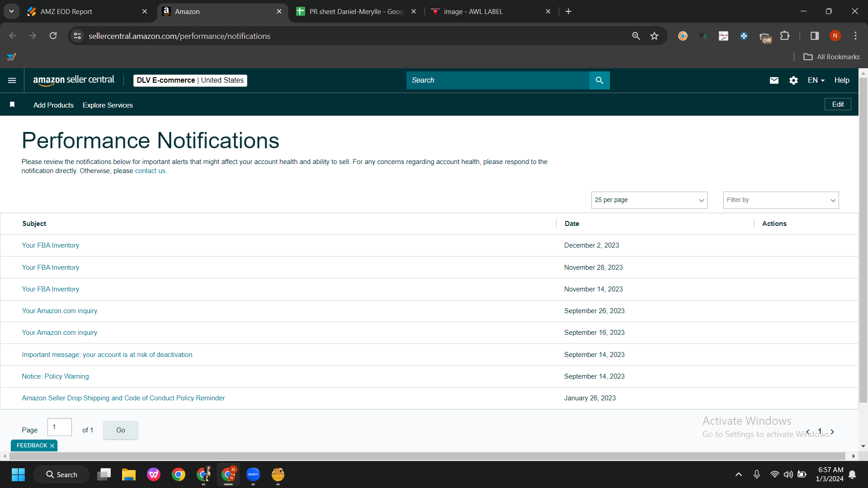Click the contact us link
This screenshot has width=868, height=488.
[x=151, y=171]
